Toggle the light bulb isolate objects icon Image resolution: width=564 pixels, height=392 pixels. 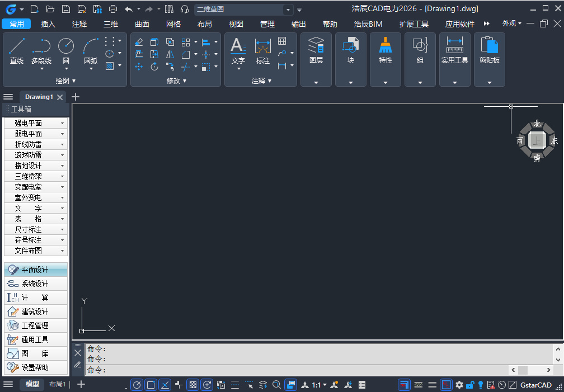(x=480, y=385)
